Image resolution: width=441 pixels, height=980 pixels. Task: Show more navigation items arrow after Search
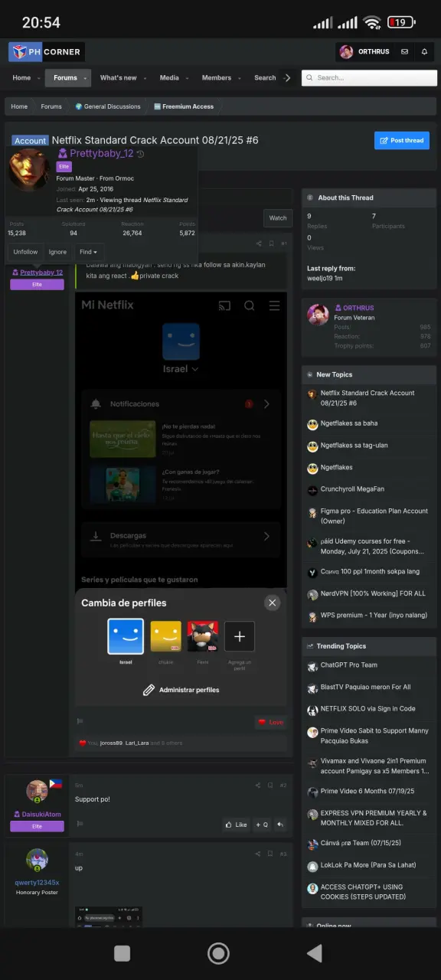pyautogui.click(x=287, y=78)
